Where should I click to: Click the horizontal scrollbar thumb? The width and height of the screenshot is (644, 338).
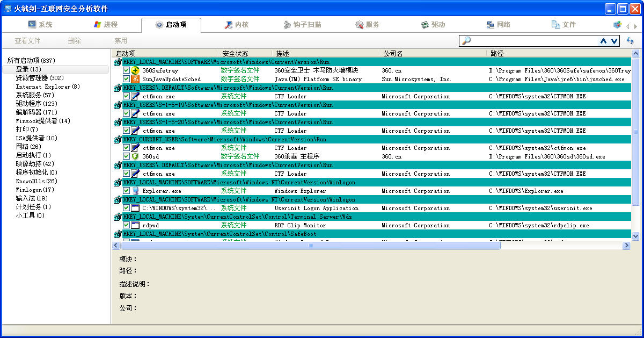[x=311, y=245]
